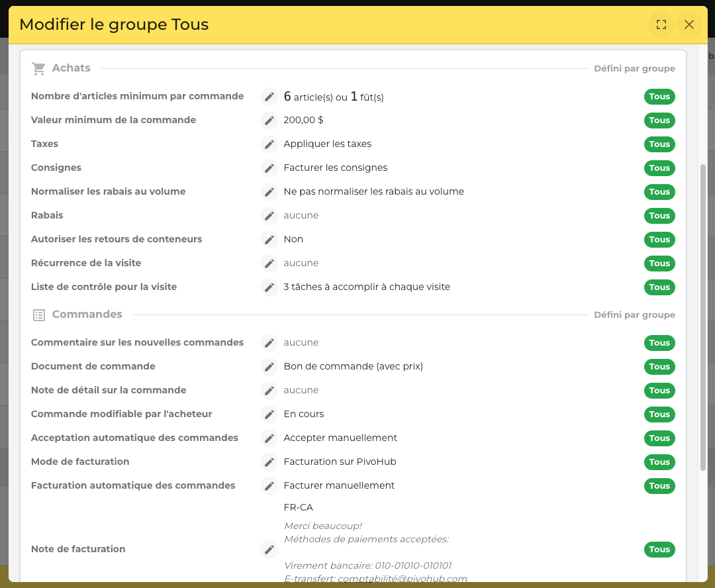Click pencil icon for Taxes

tap(269, 144)
